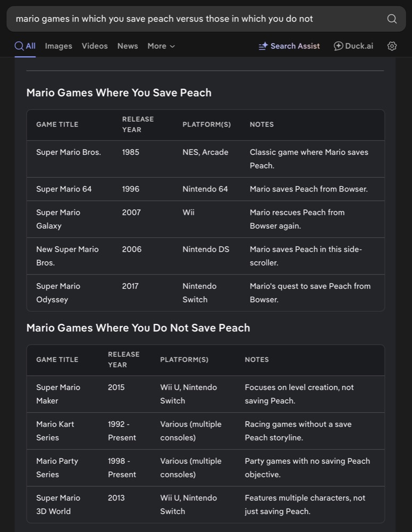Click the Super Mario 64 table row
The image size is (412, 532).
pos(206,189)
